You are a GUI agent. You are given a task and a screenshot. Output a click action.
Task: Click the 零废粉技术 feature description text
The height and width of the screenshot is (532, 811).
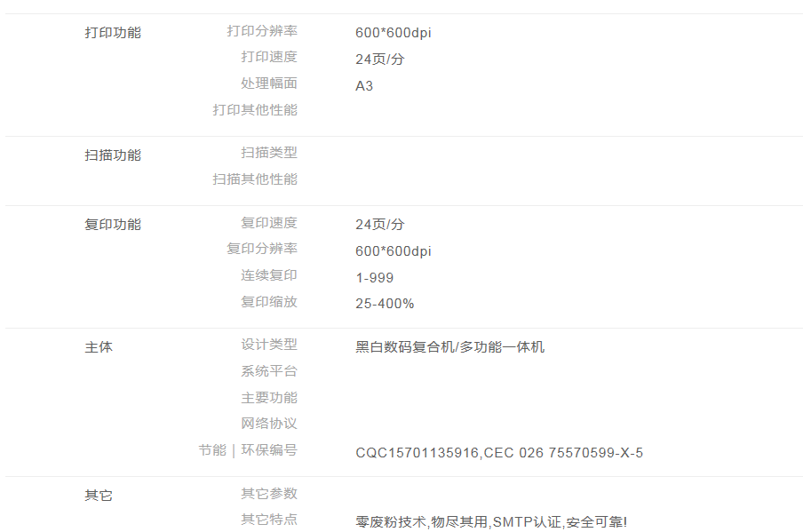pyautogui.click(x=391, y=522)
